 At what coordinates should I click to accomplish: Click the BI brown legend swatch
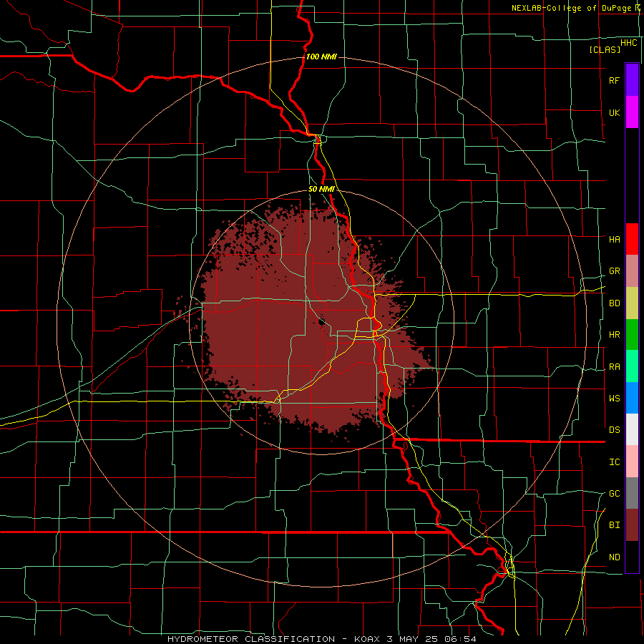point(632,525)
